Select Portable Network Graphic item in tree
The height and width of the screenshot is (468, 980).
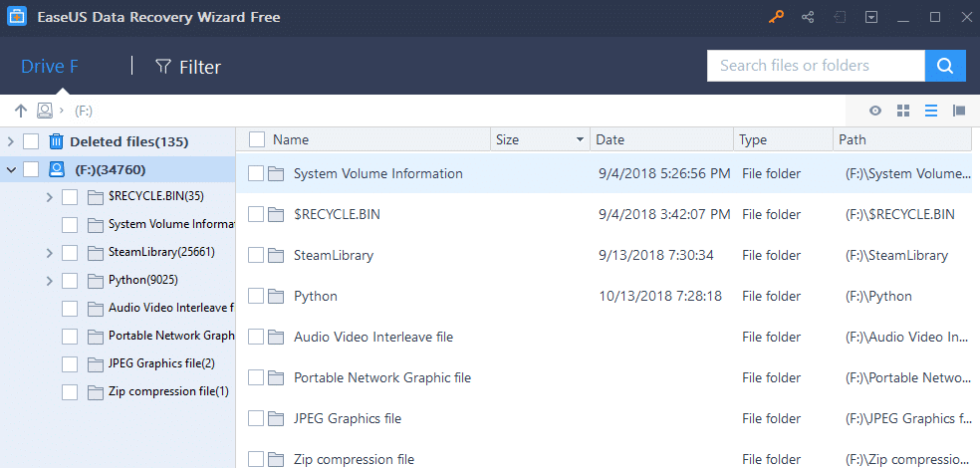(x=171, y=337)
